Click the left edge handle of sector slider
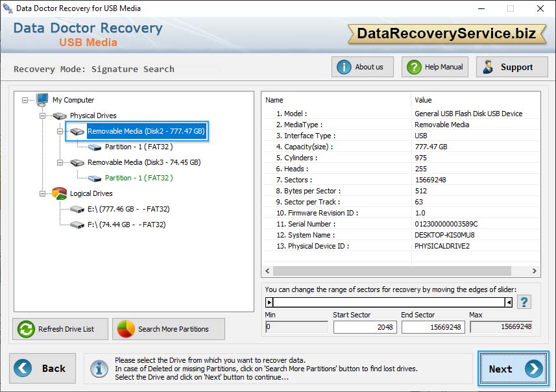This screenshot has height=392, width=556. [269, 302]
